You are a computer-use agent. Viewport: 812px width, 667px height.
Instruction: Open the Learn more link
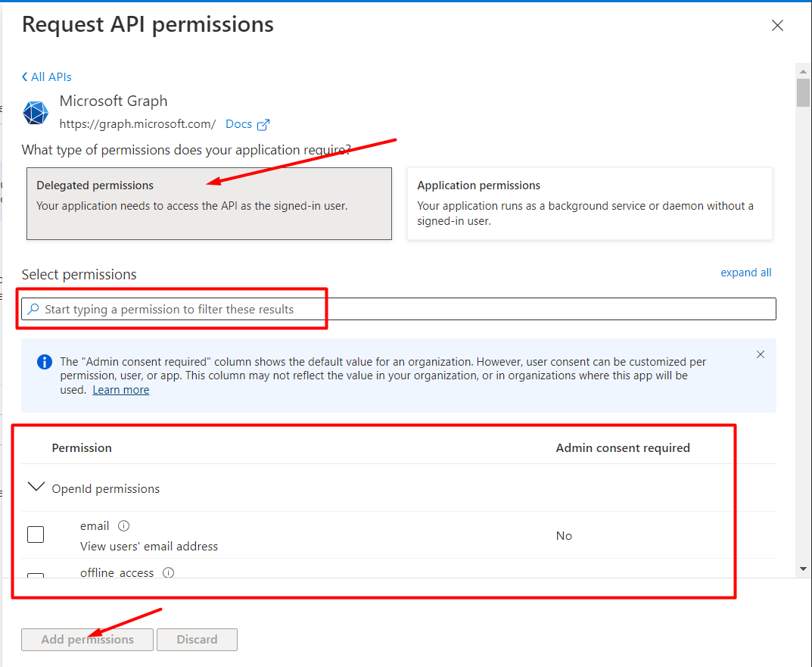click(x=120, y=390)
